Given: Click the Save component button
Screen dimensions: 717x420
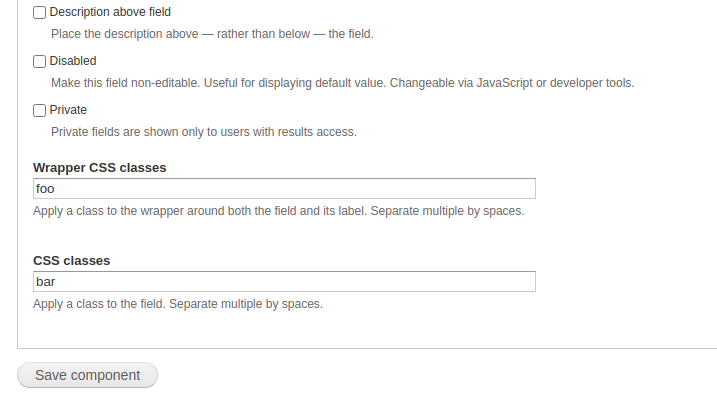Looking at the screenshot, I should (87, 375).
